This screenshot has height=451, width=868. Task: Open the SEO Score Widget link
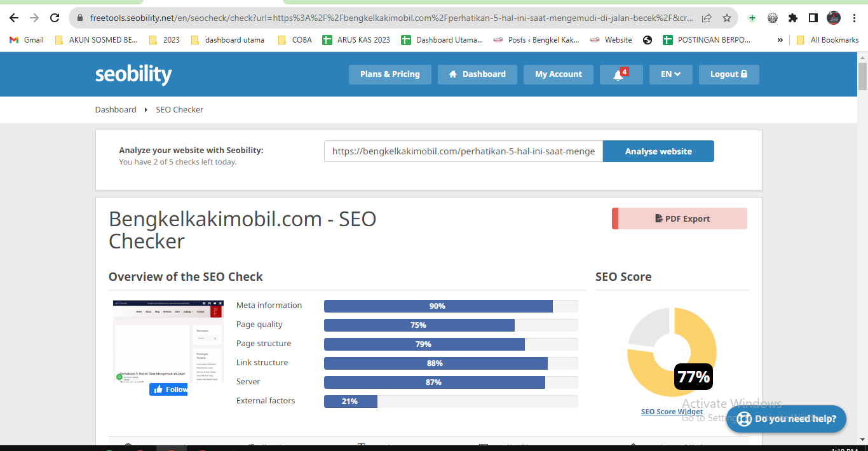tap(672, 412)
